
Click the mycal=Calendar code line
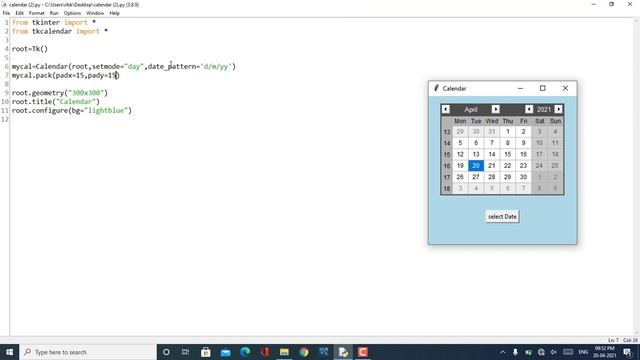tap(124, 66)
